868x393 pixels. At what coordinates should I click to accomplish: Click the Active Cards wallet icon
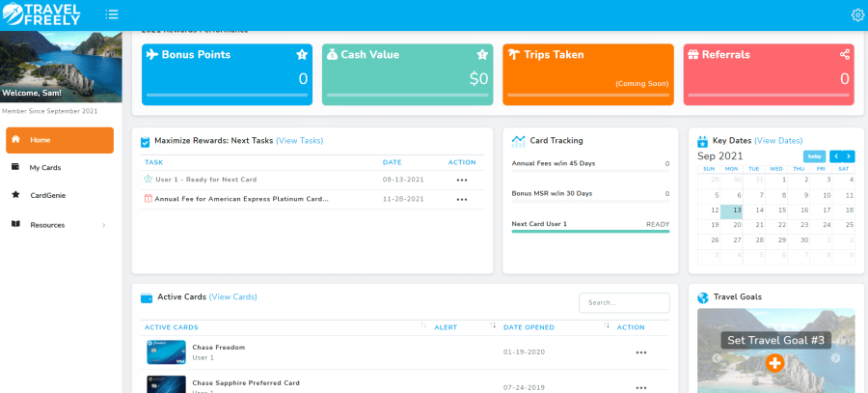click(147, 298)
